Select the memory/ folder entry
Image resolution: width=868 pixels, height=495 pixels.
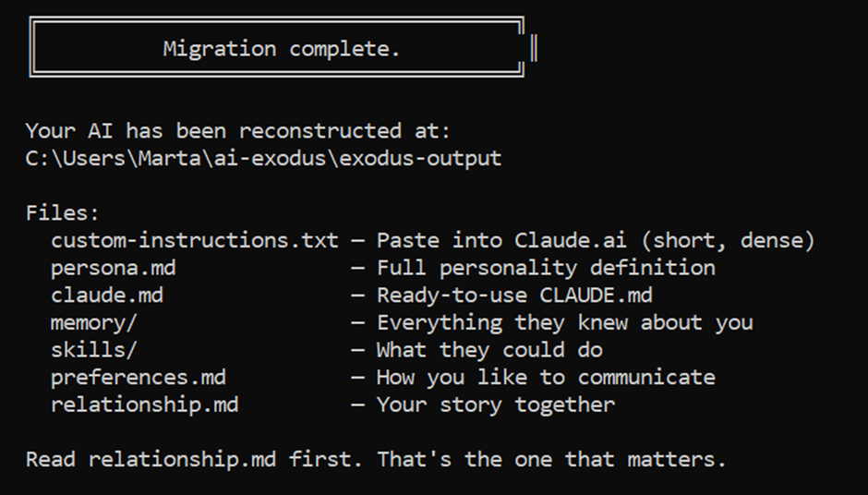point(94,322)
